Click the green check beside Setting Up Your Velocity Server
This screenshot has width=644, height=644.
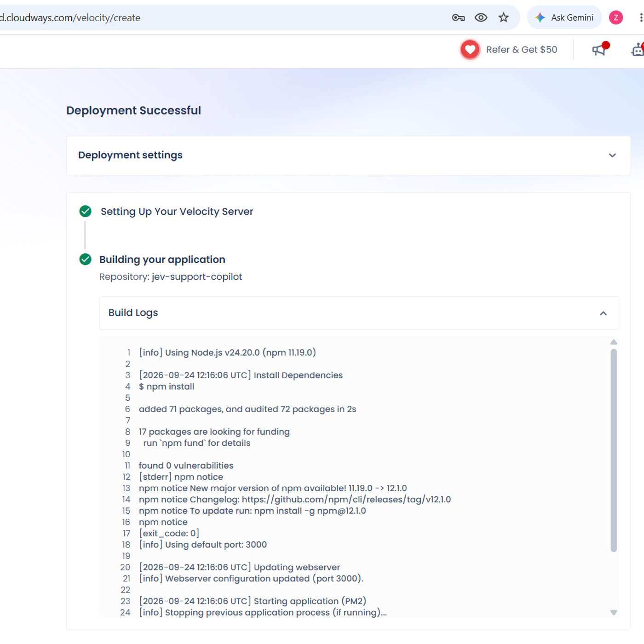click(x=86, y=211)
